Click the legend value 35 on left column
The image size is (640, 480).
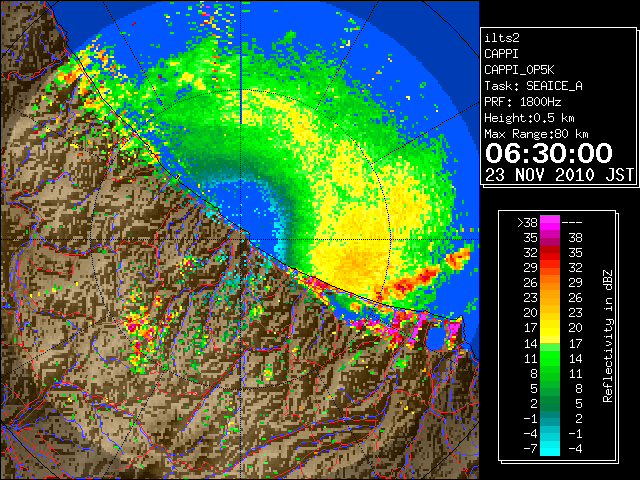[x=531, y=238]
